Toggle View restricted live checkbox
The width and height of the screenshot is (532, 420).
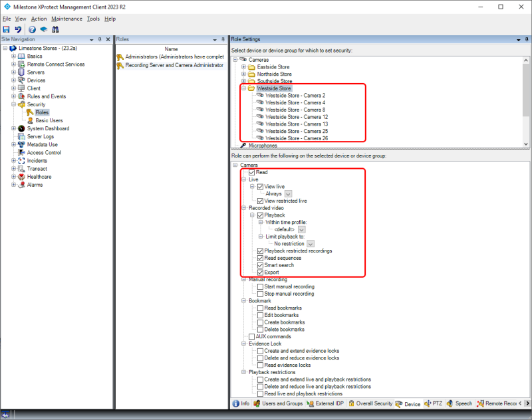coord(260,201)
